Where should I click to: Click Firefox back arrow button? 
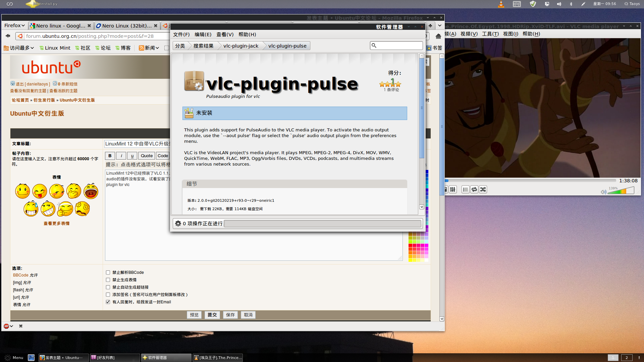(8, 36)
